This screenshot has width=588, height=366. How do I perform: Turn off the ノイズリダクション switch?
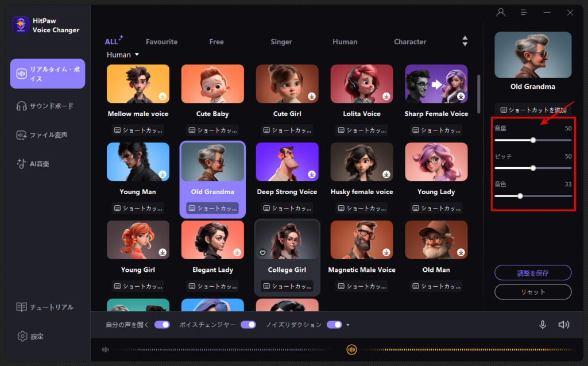click(x=334, y=325)
